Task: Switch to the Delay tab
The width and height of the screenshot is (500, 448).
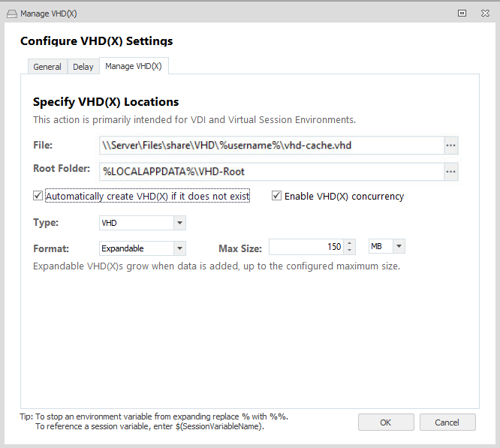Action: [x=83, y=67]
